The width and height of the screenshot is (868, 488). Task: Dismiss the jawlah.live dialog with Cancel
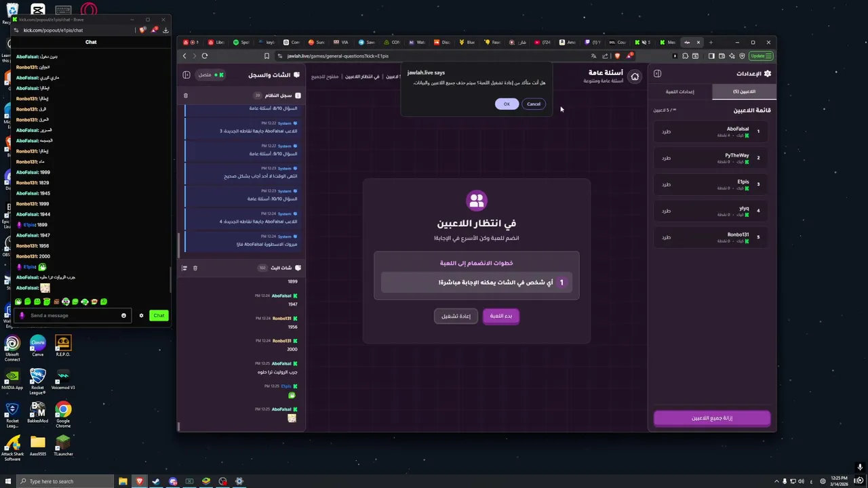[x=534, y=104]
